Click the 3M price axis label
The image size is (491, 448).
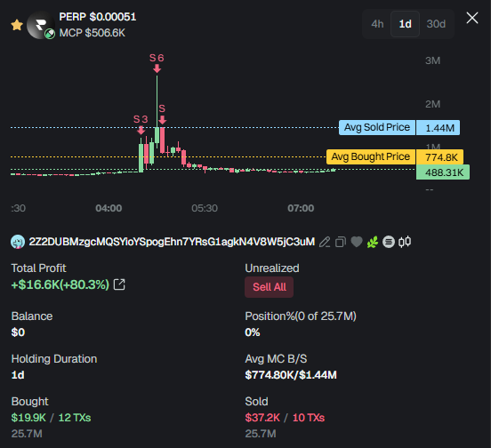click(433, 60)
